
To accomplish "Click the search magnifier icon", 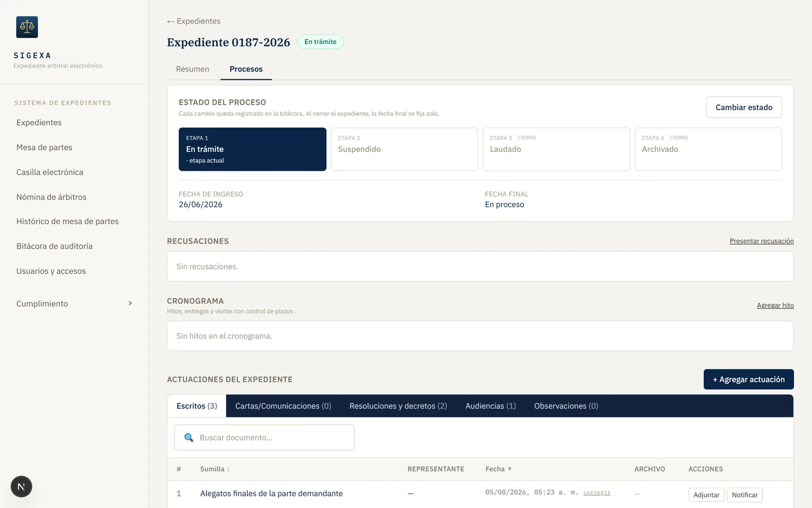I will (189, 437).
